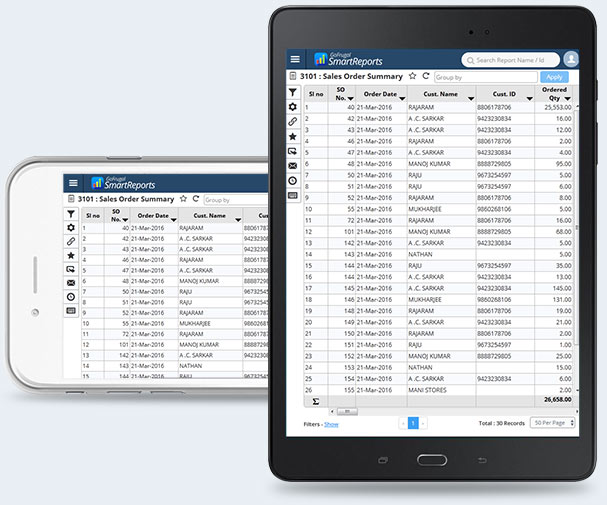Click the Apply button
The image size is (607, 505).
[x=553, y=77]
